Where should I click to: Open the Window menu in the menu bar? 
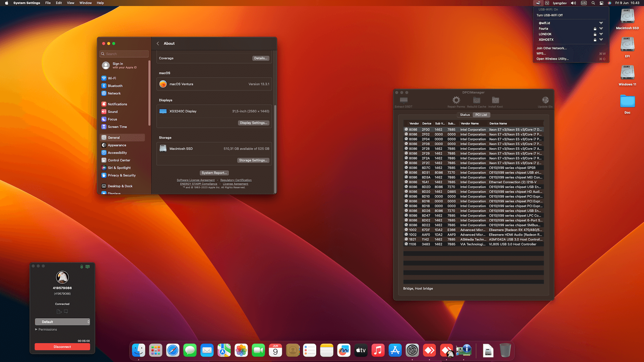click(85, 3)
